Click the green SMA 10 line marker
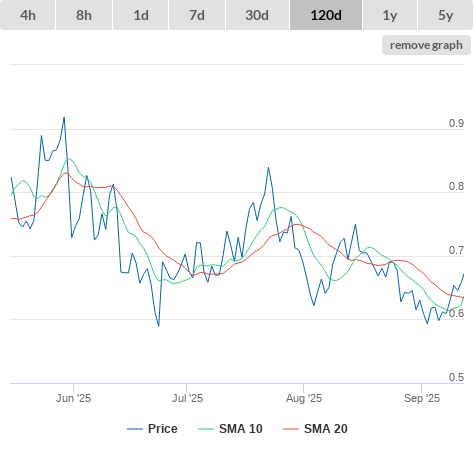474x455 pixels. [206, 429]
